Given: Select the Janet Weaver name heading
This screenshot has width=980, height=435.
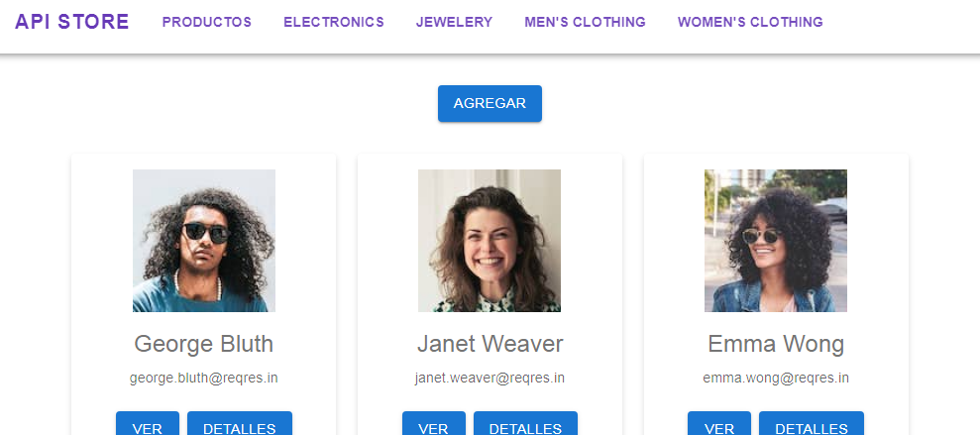Looking at the screenshot, I should pyautogui.click(x=490, y=344).
